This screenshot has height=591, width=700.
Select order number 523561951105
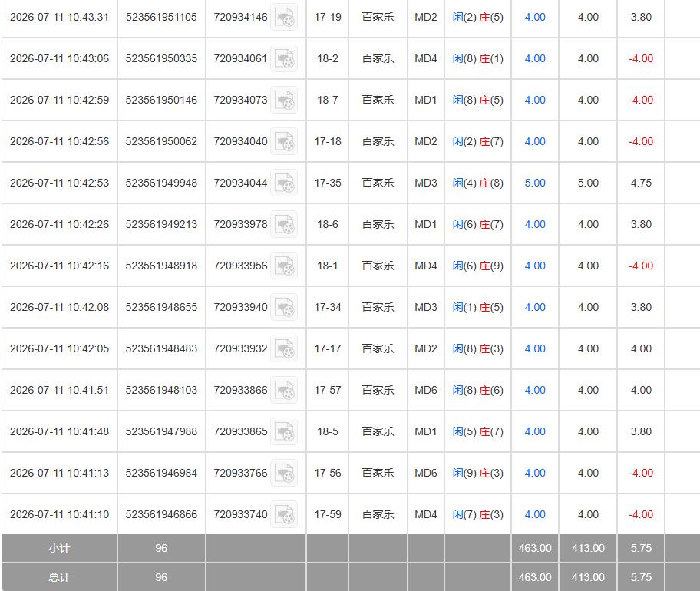161,18
